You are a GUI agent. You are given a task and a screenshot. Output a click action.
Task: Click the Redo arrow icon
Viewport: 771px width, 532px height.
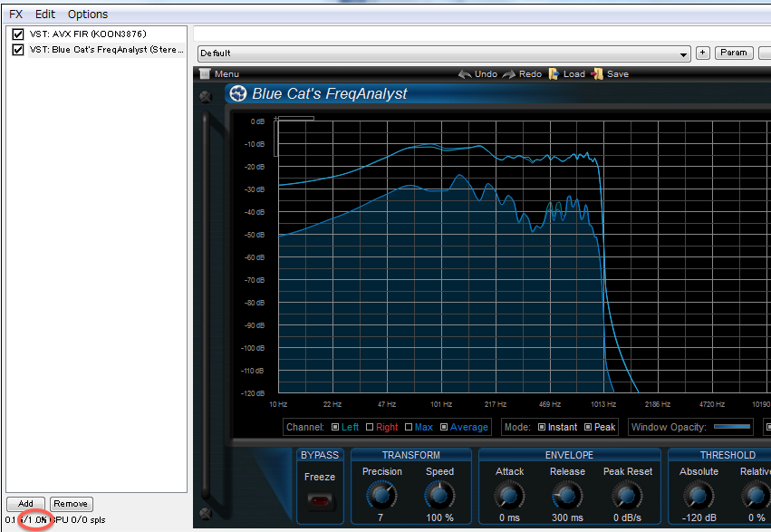point(509,74)
